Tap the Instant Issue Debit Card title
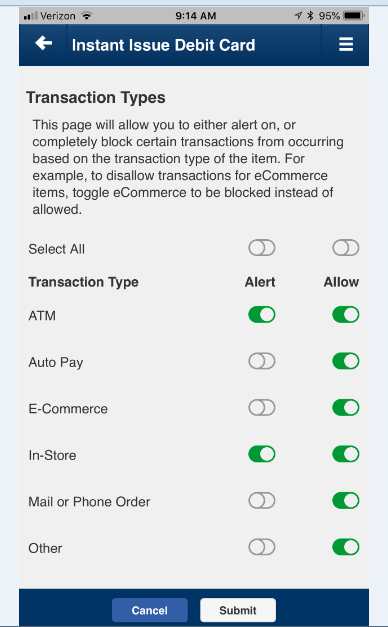Image resolution: width=388 pixels, height=627 pixels. (x=163, y=45)
